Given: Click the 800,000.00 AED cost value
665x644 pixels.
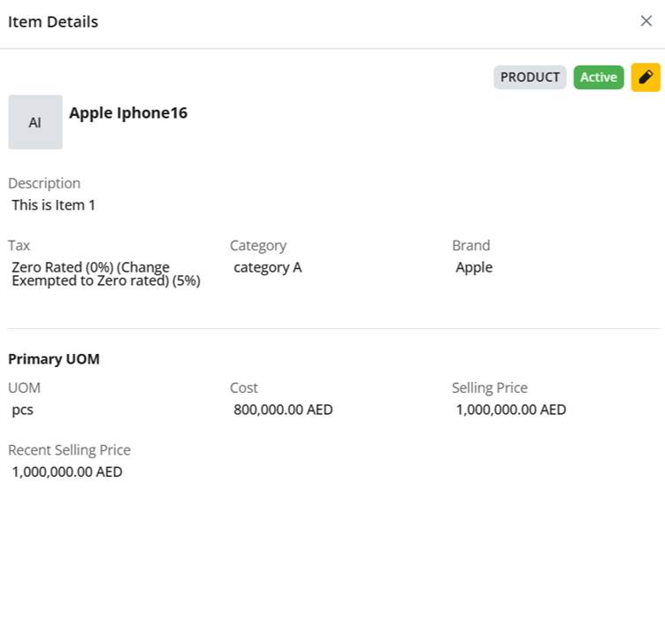Looking at the screenshot, I should [283, 410].
